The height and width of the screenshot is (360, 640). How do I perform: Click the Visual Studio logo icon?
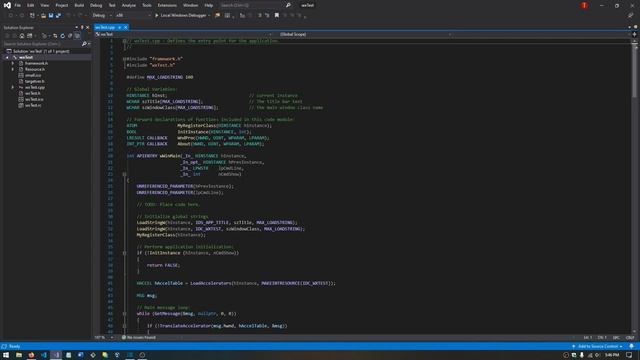pos(7,5)
